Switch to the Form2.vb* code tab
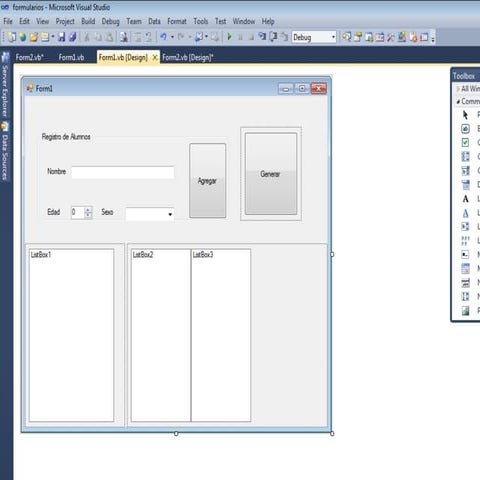 (x=30, y=57)
